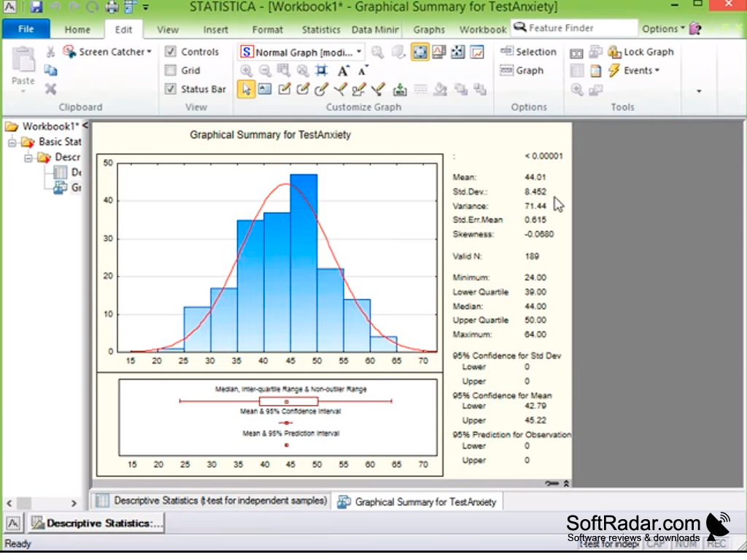Click the Tools notepad document icon
747x560 pixels.
(595, 71)
